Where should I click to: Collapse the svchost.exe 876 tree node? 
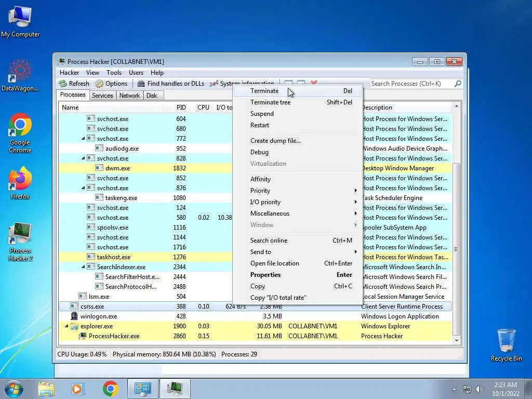tap(83, 188)
